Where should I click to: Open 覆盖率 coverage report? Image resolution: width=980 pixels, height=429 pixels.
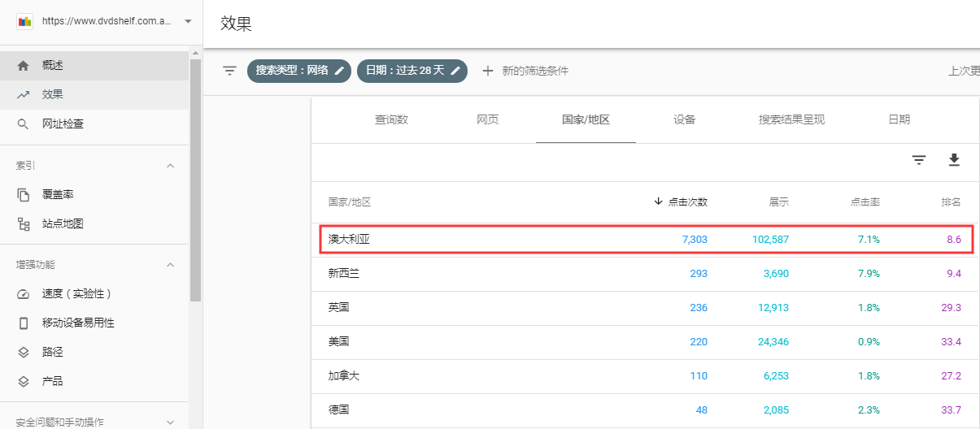coord(94,195)
